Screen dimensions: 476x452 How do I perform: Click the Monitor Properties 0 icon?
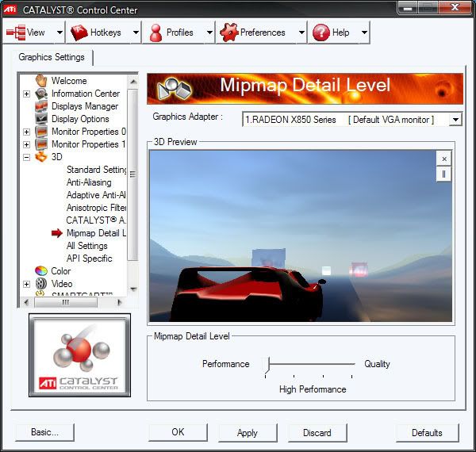coord(41,132)
